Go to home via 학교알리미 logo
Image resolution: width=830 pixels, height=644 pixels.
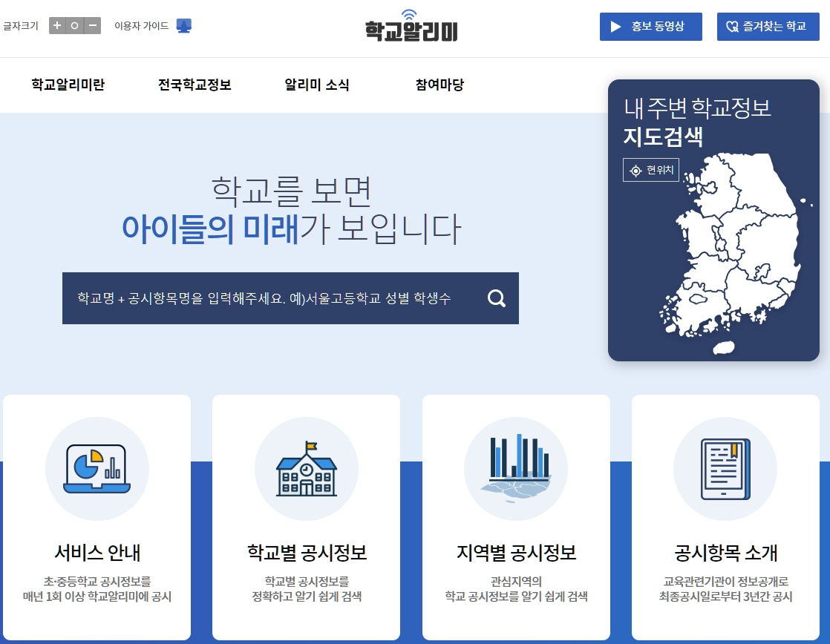tap(411, 26)
